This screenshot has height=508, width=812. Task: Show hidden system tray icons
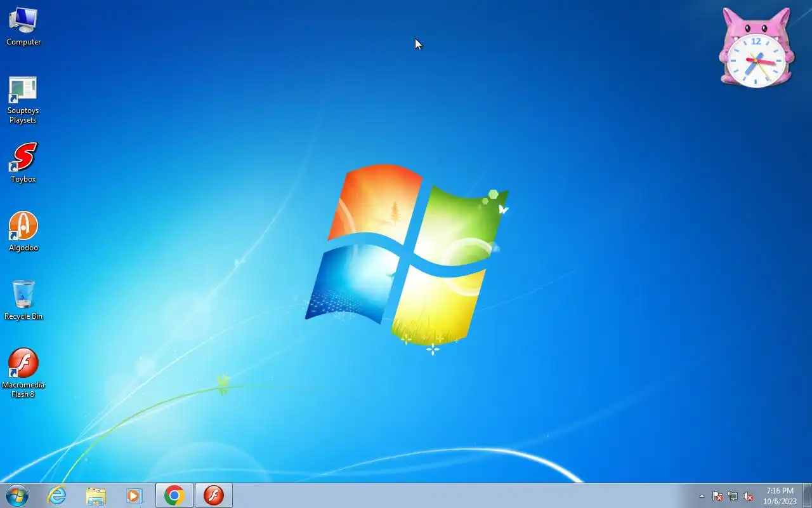tap(702, 496)
